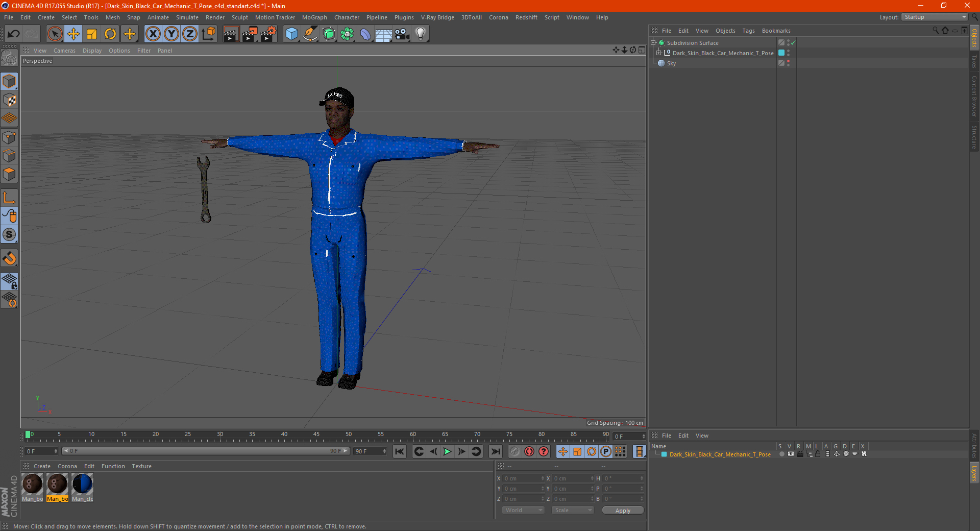Toggle Dark_Skin object visibility dots
The width and height of the screenshot is (980, 531).
tap(789, 53)
